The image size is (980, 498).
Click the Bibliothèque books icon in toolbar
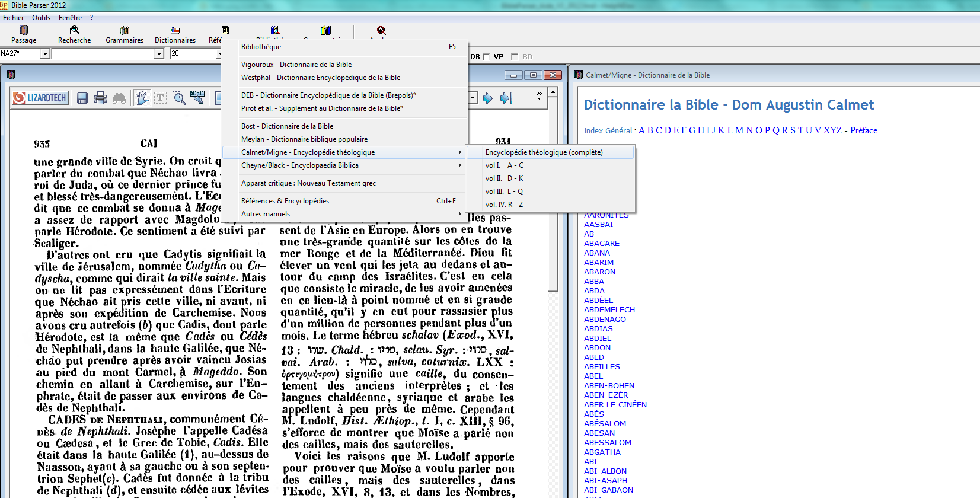pos(275,30)
